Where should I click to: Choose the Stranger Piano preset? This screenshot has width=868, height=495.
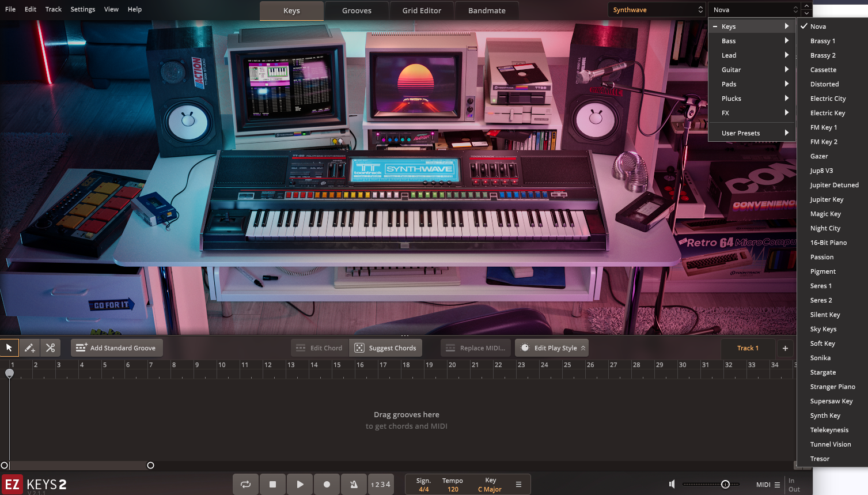(832, 387)
